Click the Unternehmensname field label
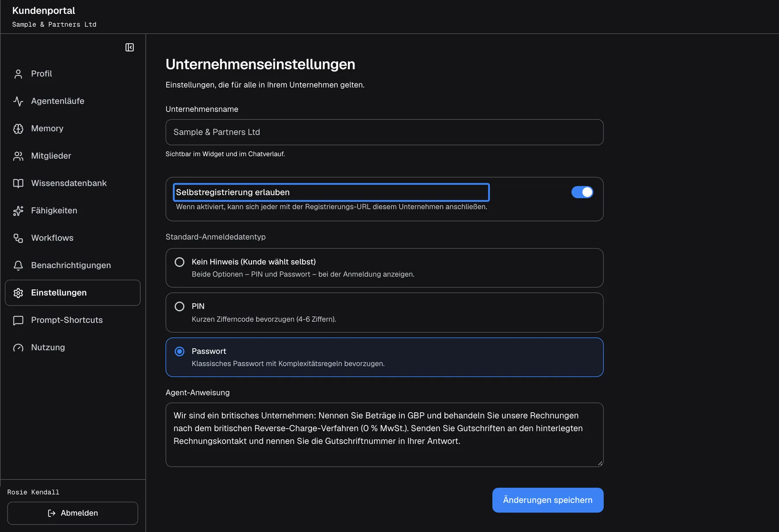The width and height of the screenshot is (779, 532). 202,109
